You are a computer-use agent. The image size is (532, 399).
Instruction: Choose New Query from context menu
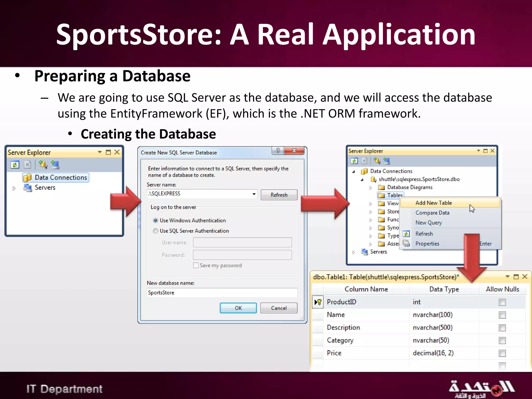click(x=450, y=223)
